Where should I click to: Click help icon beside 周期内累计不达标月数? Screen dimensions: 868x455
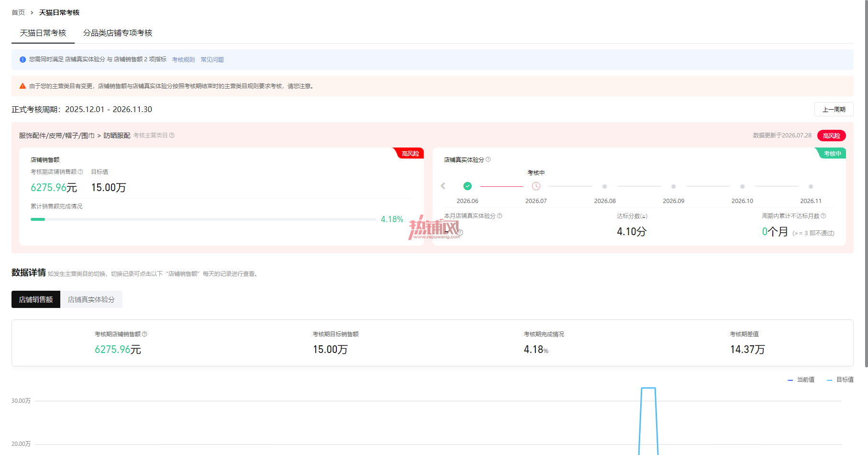(823, 216)
